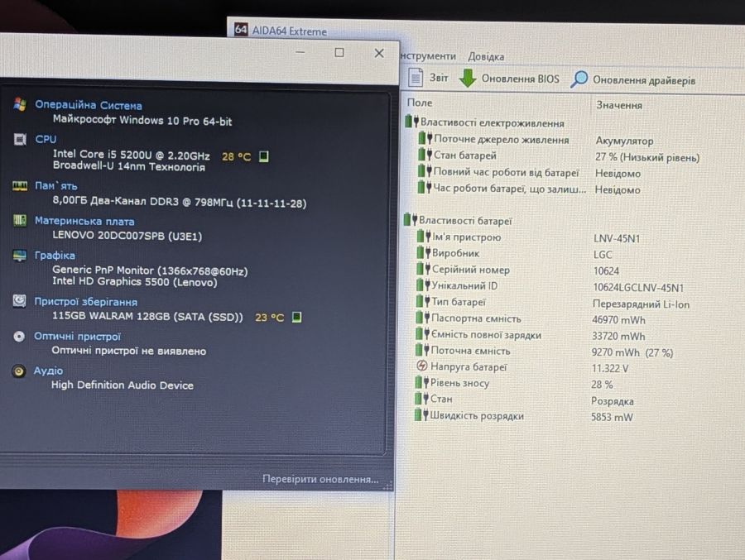Open the Материнська плата section link
The height and width of the screenshot is (560, 745).
pyautogui.click(x=84, y=221)
